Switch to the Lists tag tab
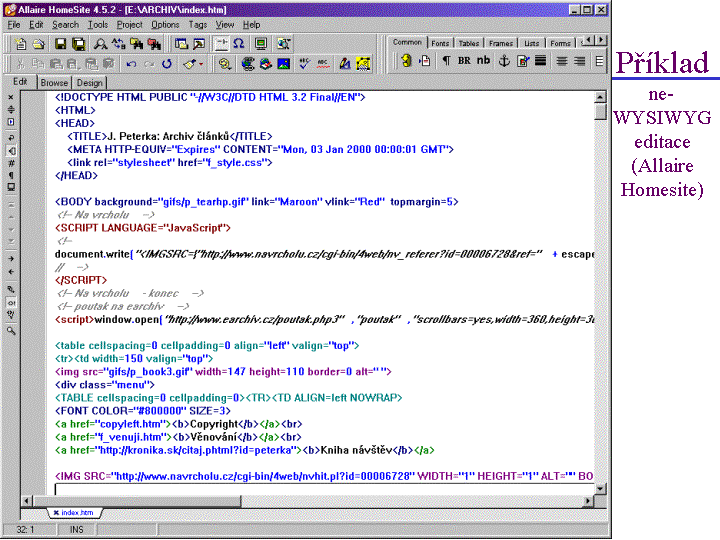Screen dimensions: 720x540 (x=532, y=43)
